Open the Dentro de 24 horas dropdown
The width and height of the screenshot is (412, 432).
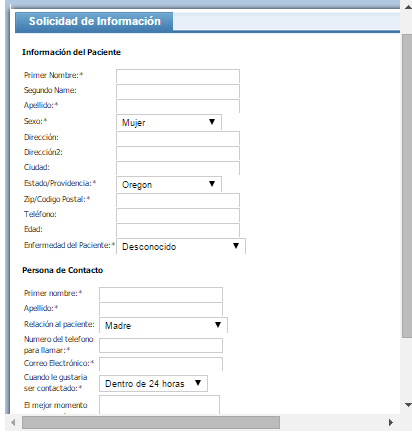153,383
